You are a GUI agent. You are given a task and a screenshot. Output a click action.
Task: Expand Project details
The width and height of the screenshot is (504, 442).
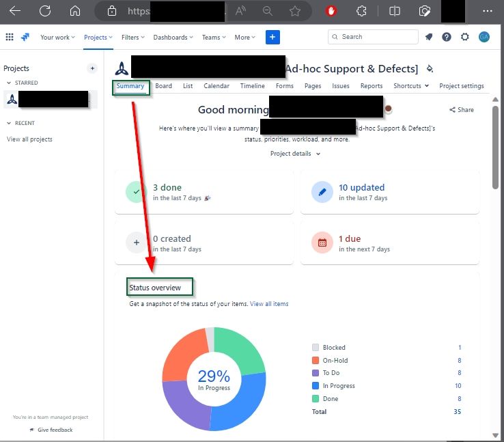point(295,154)
